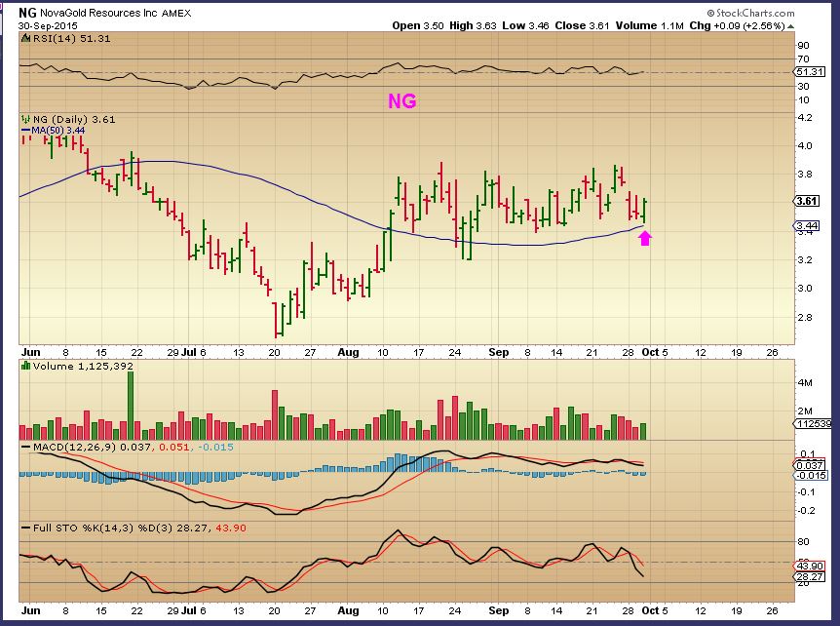Viewport: 840px width, 626px height.
Task: Click the '-0.015' histogram tag on right axis
Action: (811, 476)
